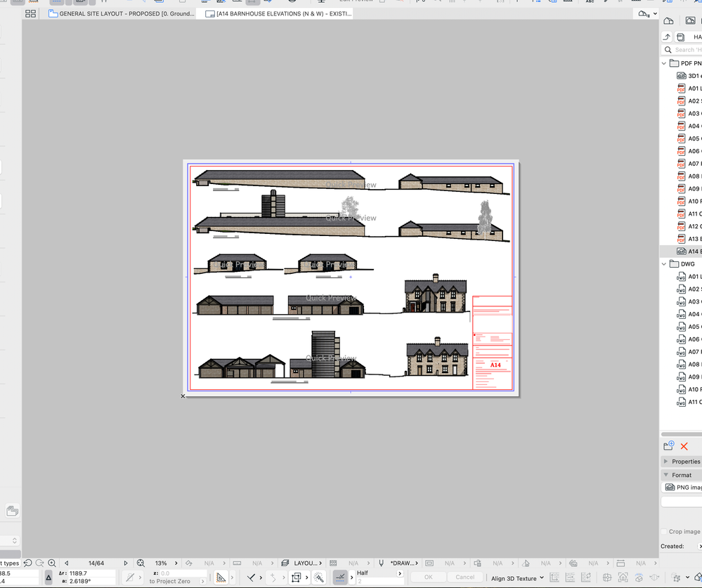Click the layer combination stack icon
The width and height of the screenshot is (702, 588).
(x=285, y=563)
